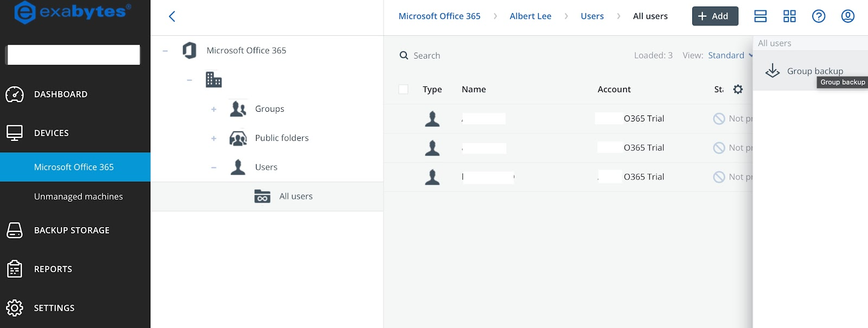Click the Office 365 logo icon in tree
The width and height of the screenshot is (868, 328).
click(189, 50)
